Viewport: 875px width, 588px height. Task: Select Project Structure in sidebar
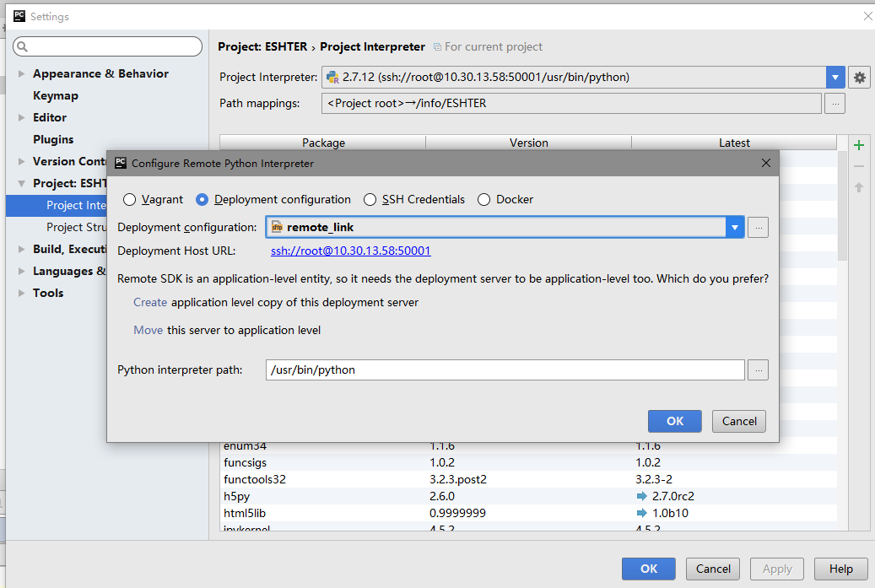[x=76, y=227]
